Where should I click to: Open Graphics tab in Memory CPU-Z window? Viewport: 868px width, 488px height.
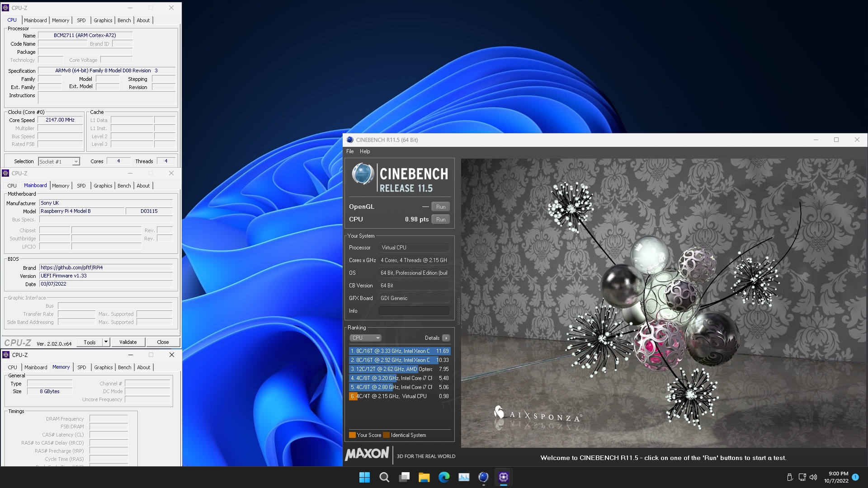[x=104, y=367]
